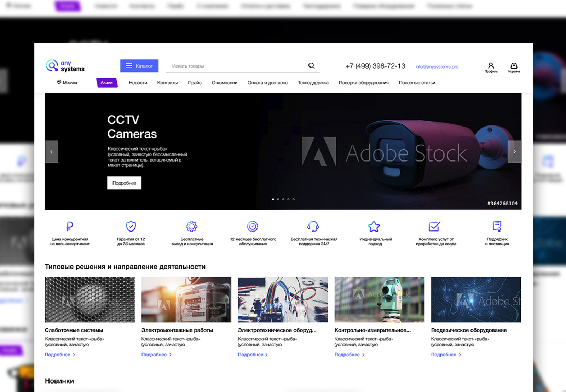This screenshot has height=392, width=566.
Task: Click the Слаботочные системы card title
Action: coord(74,330)
